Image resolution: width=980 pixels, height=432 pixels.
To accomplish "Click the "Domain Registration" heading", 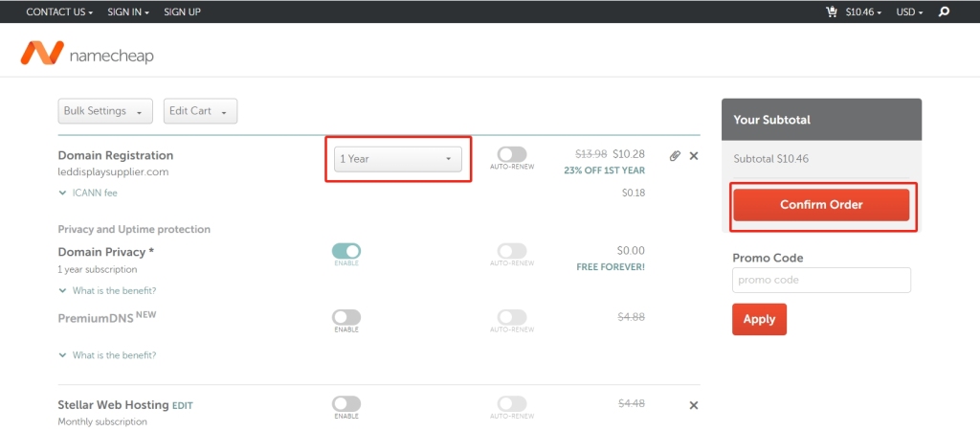I will 116,156.
